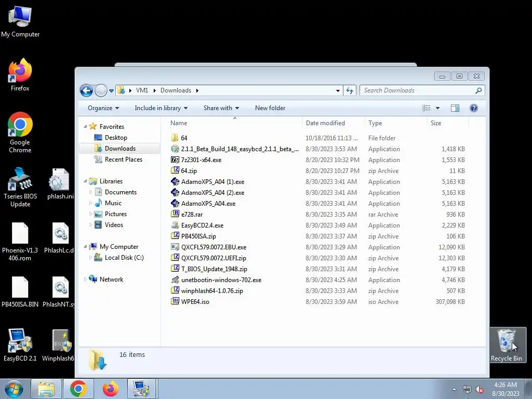Screen dimensions: 532x399
Task: Click VM1 in the address breadcrumb
Action: click(x=142, y=90)
